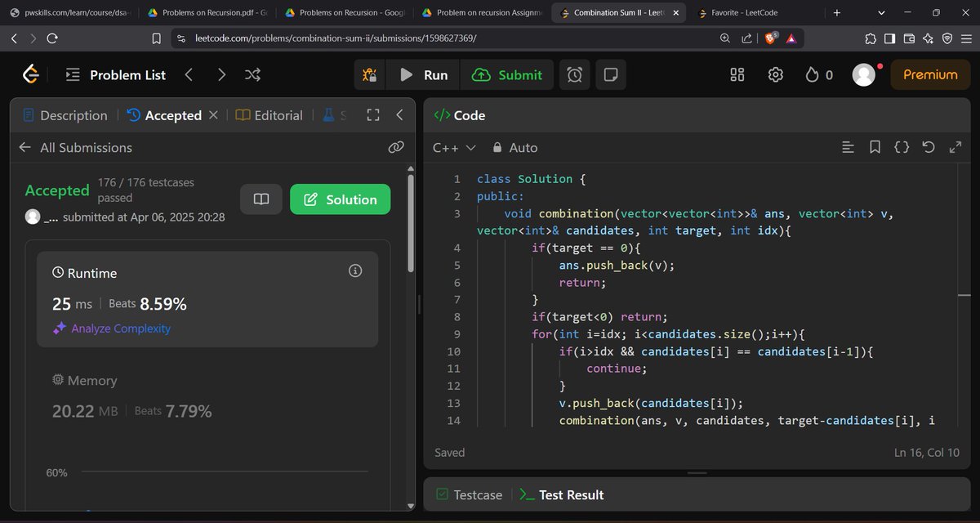Image resolution: width=980 pixels, height=523 pixels.
Task: Click the Premium button
Action: [930, 74]
